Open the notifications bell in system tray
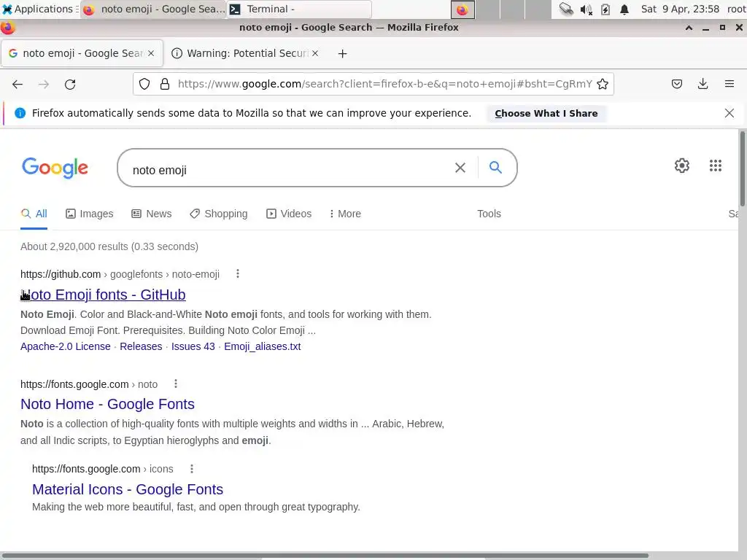The width and height of the screenshot is (747, 560). pyautogui.click(x=624, y=9)
